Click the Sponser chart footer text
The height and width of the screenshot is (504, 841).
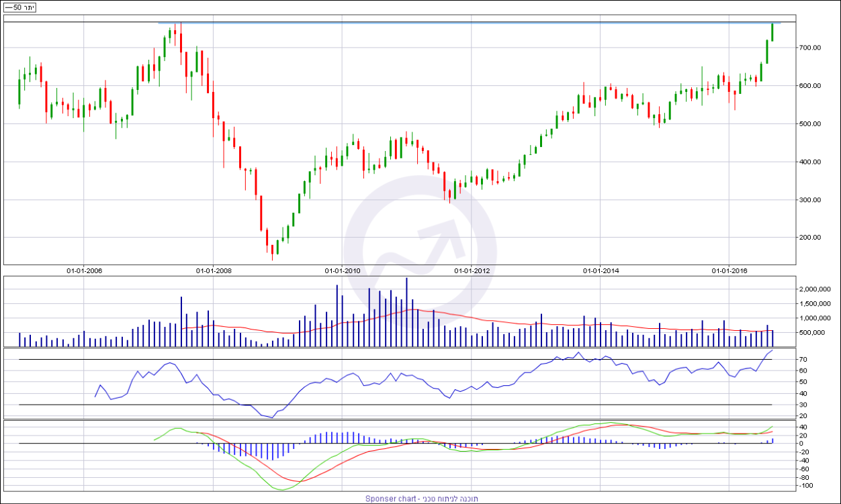click(x=420, y=499)
